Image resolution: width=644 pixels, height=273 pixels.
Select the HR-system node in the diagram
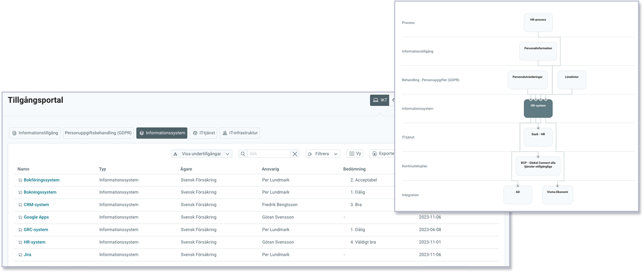(x=538, y=109)
